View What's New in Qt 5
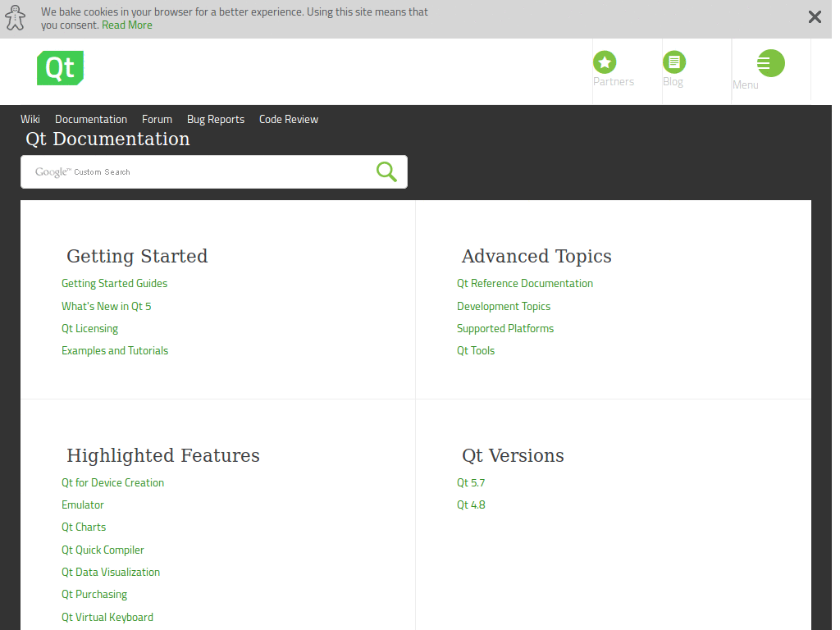 click(x=106, y=306)
